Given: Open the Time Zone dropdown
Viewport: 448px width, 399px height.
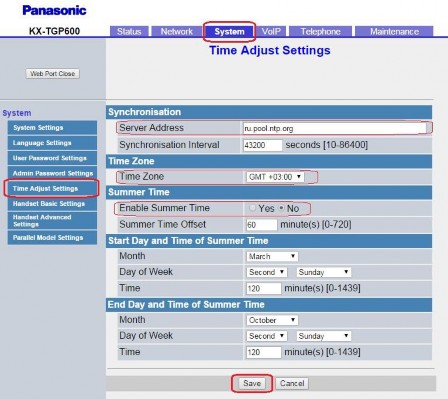Looking at the screenshot, I should (275, 177).
